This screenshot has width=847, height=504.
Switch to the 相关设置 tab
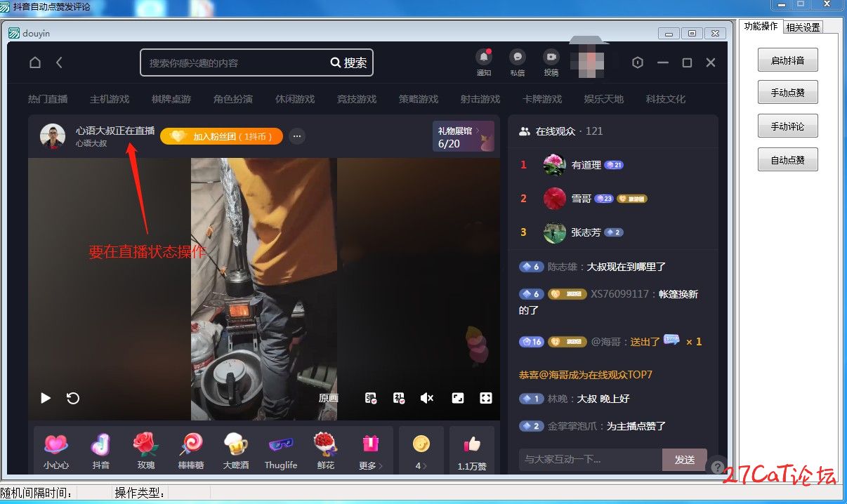pyautogui.click(x=803, y=27)
